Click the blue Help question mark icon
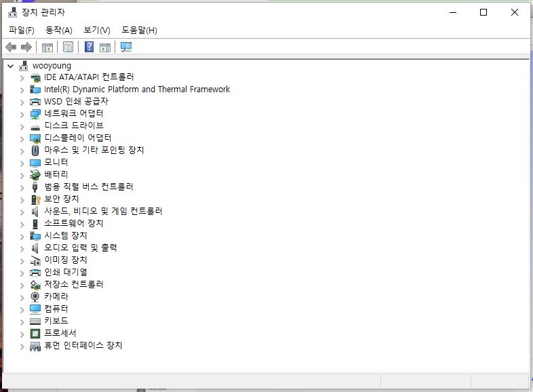Image resolution: width=533 pixels, height=392 pixels. pyautogui.click(x=89, y=47)
